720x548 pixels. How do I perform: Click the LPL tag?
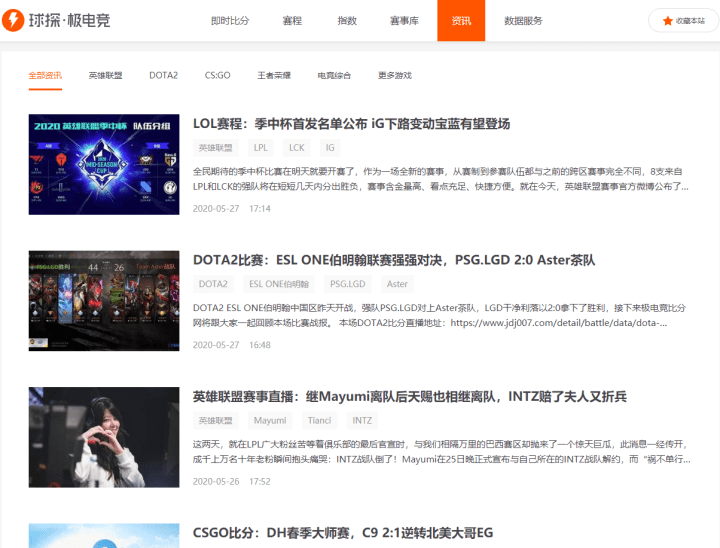click(260, 147)
